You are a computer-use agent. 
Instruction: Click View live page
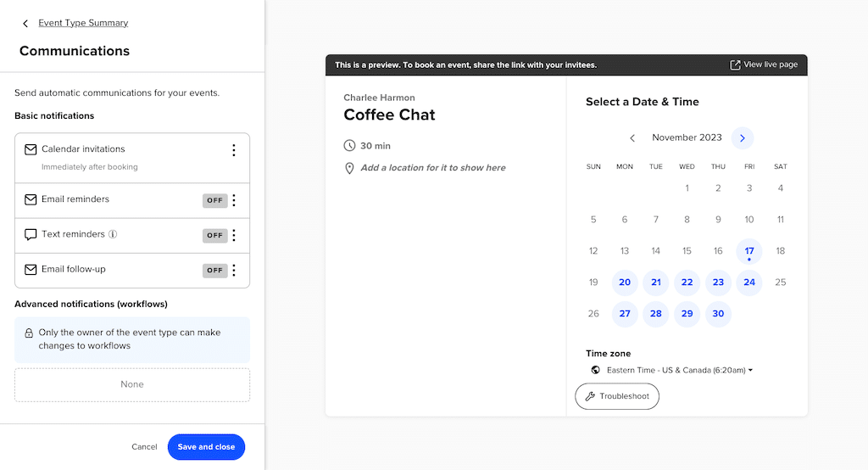click(x=764, y=64)
